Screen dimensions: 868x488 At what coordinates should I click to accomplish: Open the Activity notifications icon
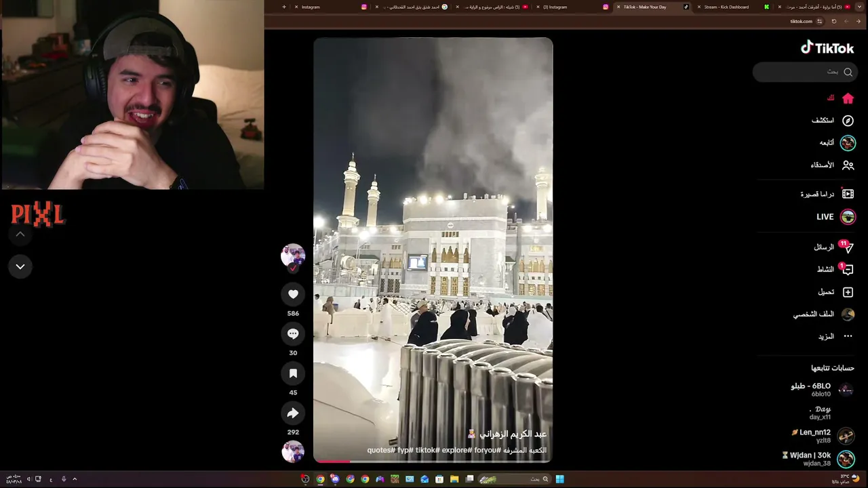coord(848,270)
